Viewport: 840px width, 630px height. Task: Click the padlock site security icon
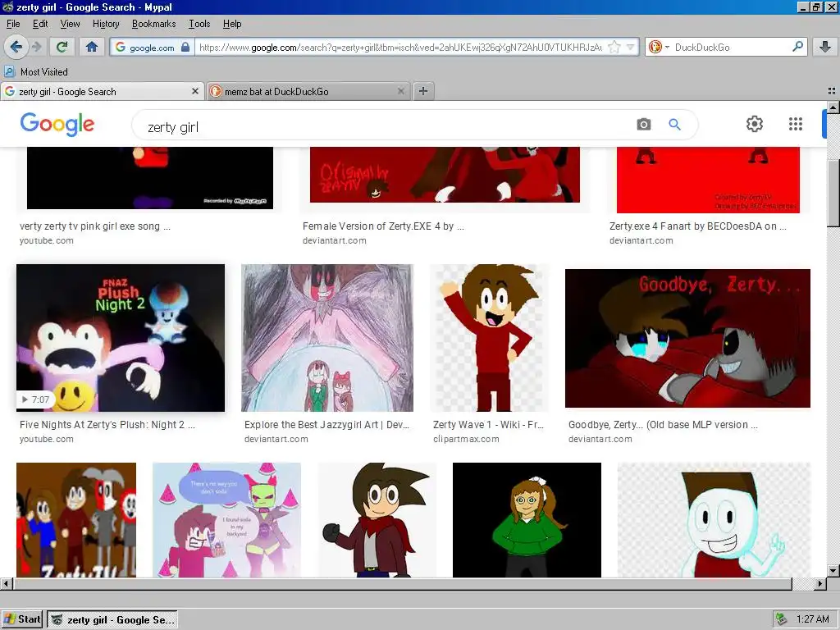click(x=185, y=47)
